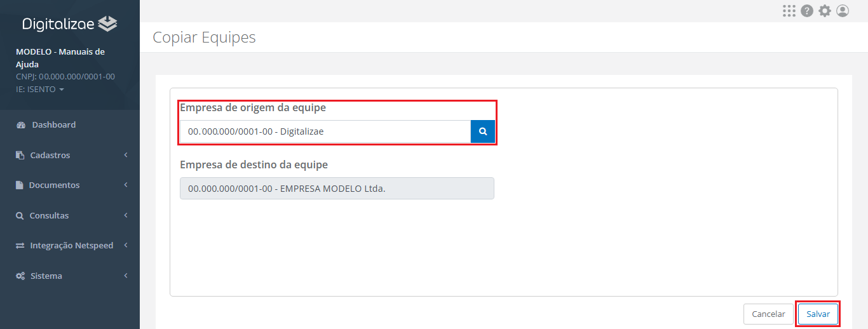Click the Dashboard gauge icon

[x=20, y=125]
